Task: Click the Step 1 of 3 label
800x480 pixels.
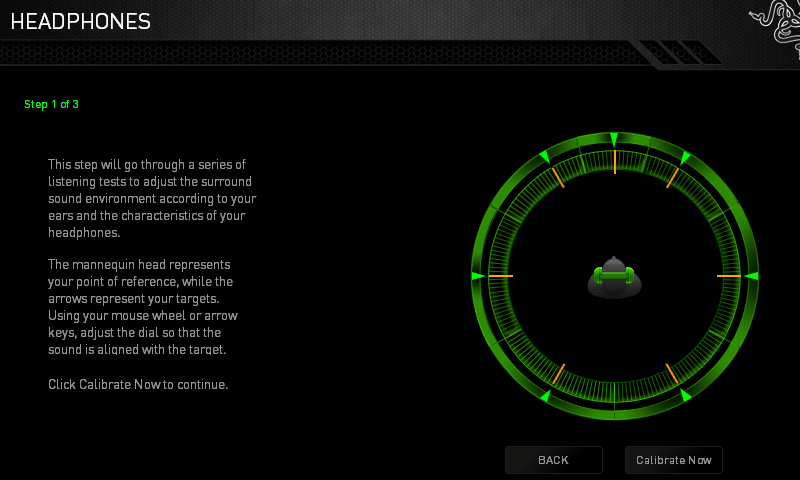Action: point(52,105)
